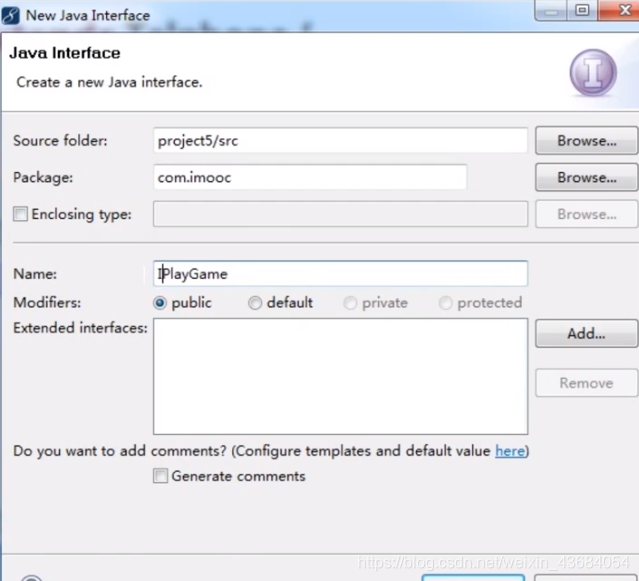Add an extended interface

[586, 334]
